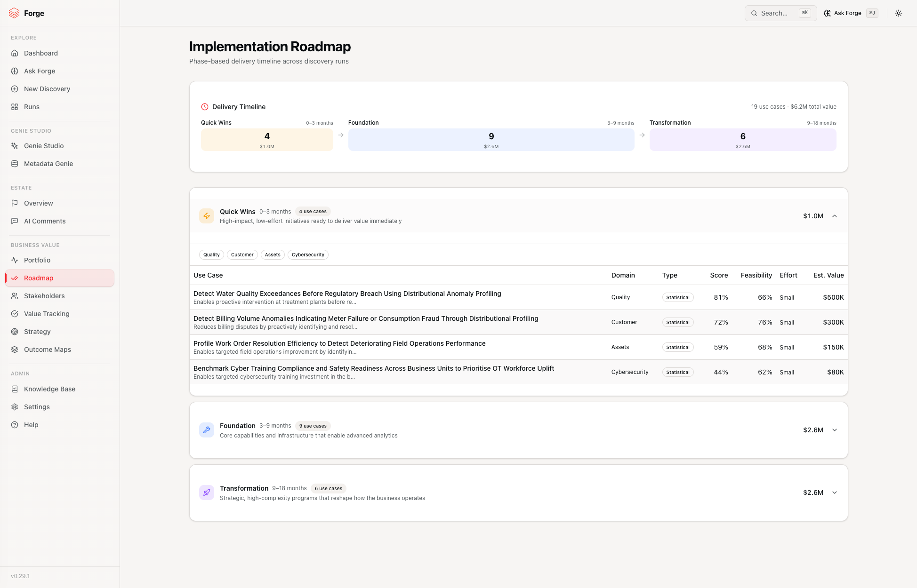The width and height of the screenshot is (917, 588).
Task: Click the Knowledge Base book icon
Action: tap(15, 389)
